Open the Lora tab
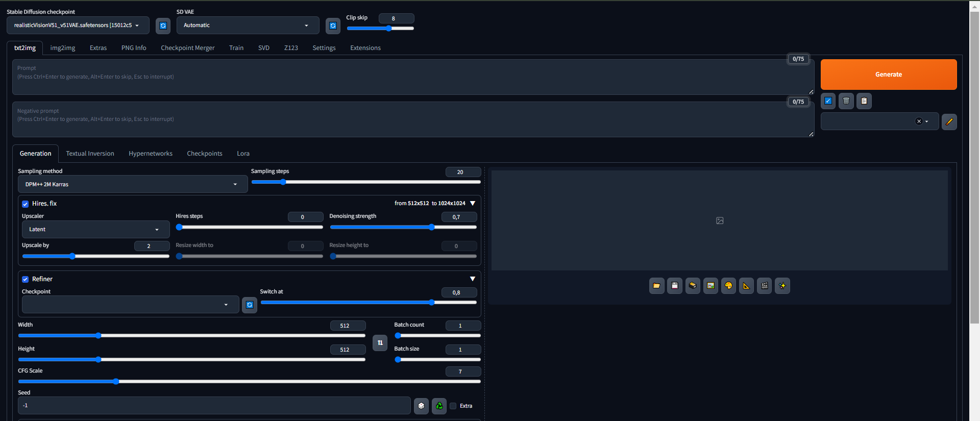Viewport: 980px width, 421px height. tap(243, 154)
